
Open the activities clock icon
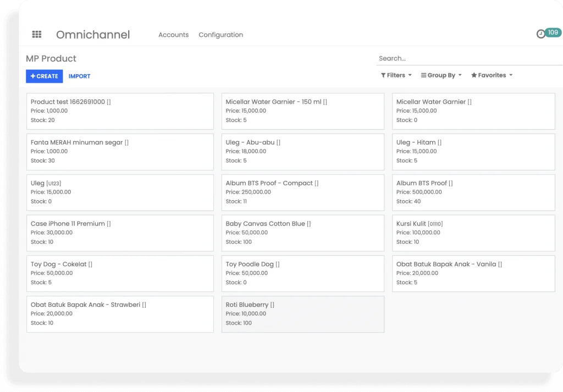click(x=540, y=34)
